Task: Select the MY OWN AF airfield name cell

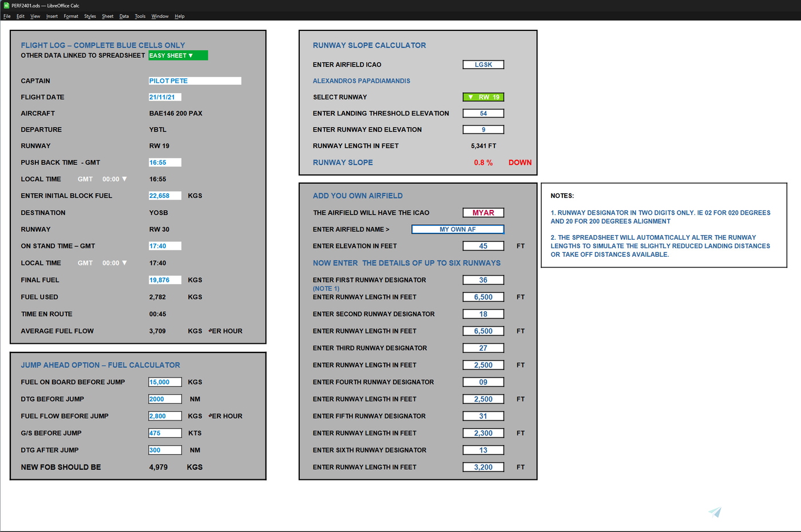Action: (x=457, y=229)
